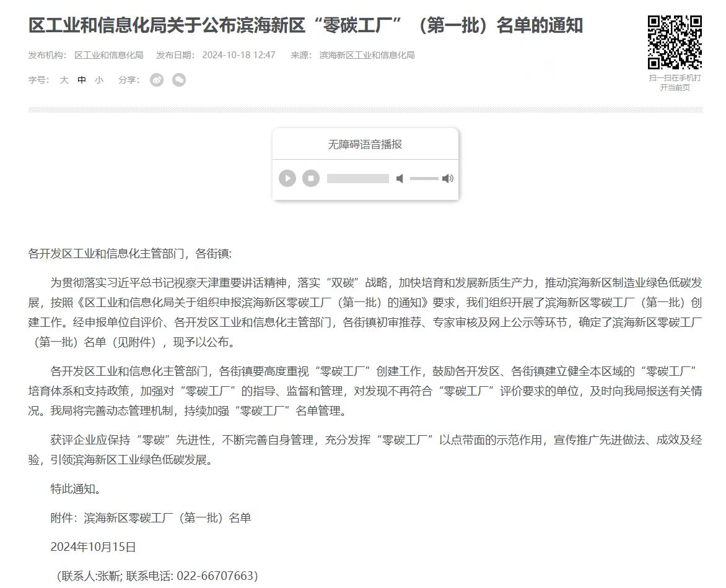The height and width of the screenshot is (588, 726).
Task: Set font size to 中 (medium)
Action: [82, 80]
